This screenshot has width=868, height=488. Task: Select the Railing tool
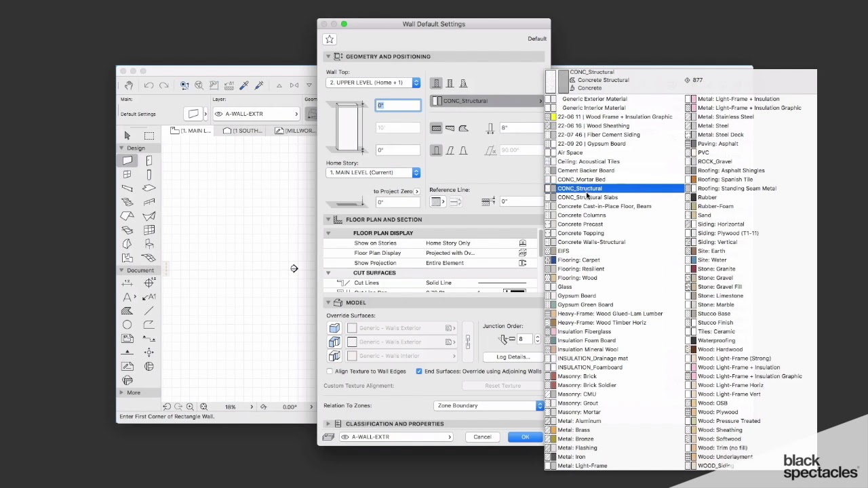(x=149, y=202)
